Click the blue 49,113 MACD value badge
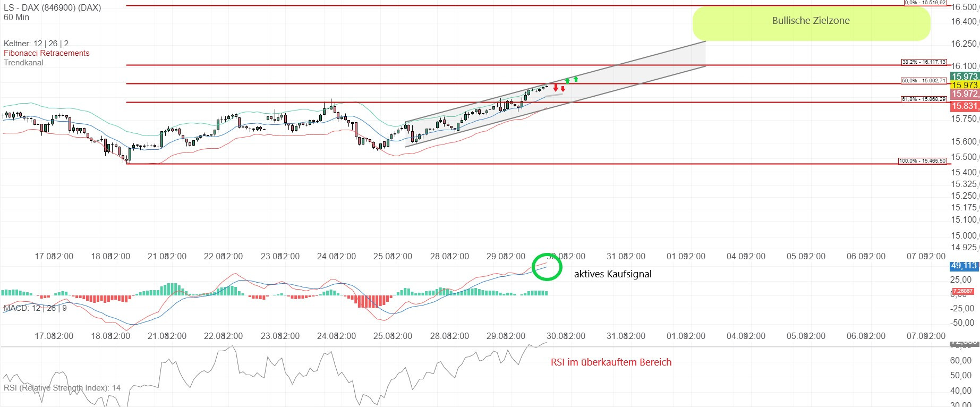 (963, 266)
